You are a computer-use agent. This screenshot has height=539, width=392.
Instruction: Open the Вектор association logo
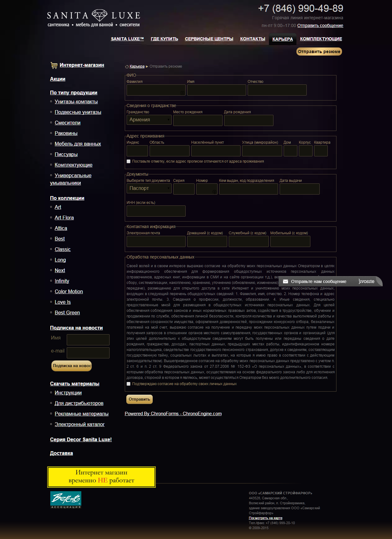(x=66, y=500)
